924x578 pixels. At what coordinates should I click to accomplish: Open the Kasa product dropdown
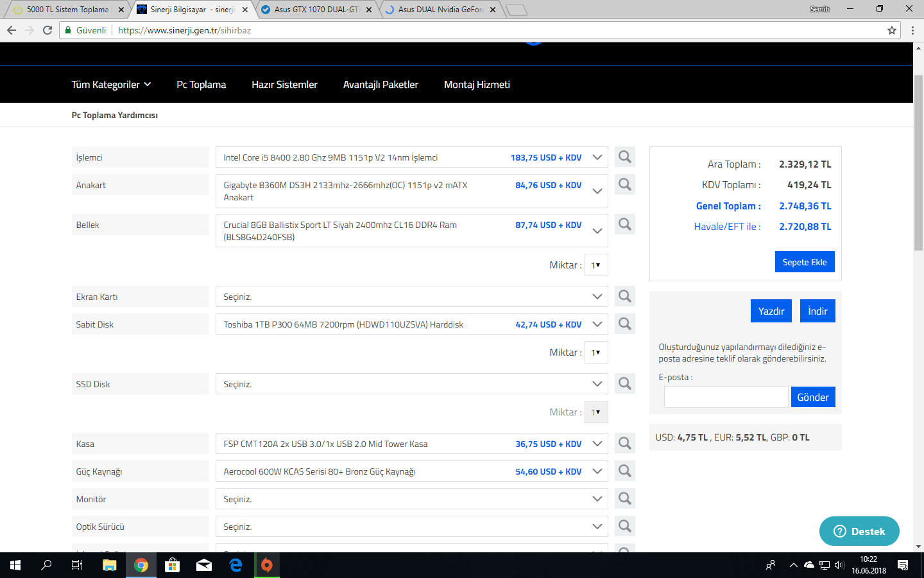click(412, 444)
